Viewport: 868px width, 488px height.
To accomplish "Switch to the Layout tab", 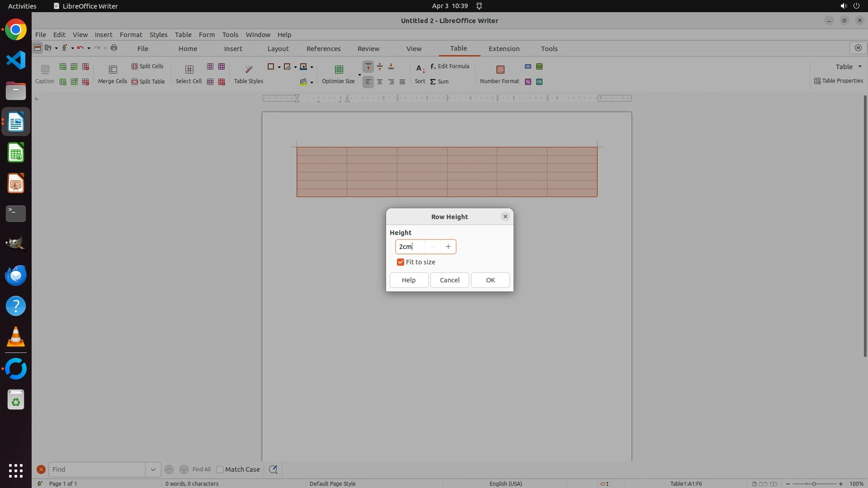I will point(278,49).
